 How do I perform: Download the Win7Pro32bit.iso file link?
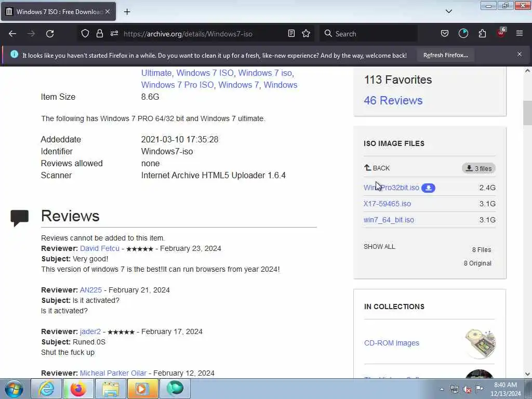(391, 188)
